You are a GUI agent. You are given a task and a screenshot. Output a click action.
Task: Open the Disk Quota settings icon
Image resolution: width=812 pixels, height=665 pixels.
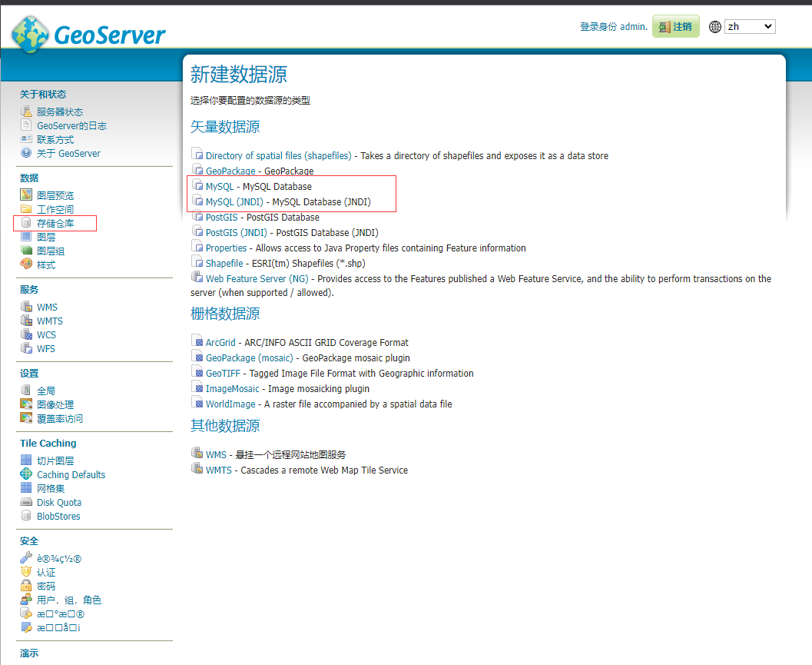coord(25,502)
